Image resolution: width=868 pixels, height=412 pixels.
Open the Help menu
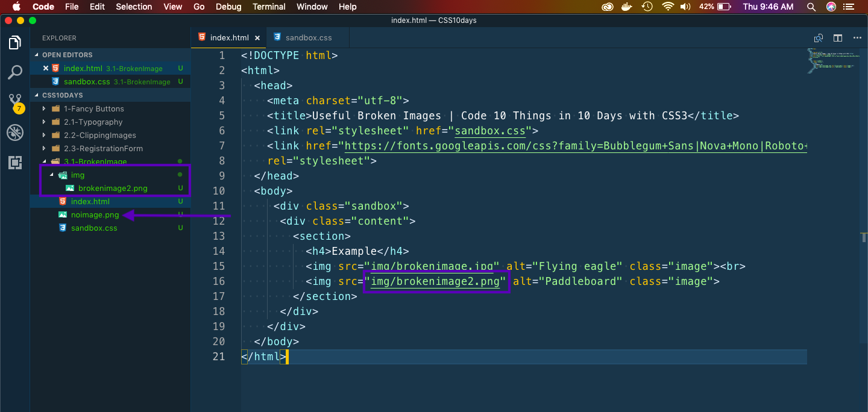point(348,7)
